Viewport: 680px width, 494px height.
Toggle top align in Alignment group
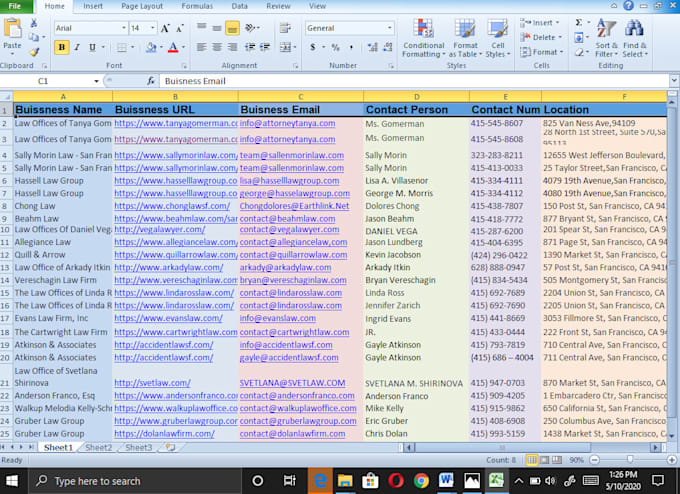pyautogui.click(x=201, y=28)
